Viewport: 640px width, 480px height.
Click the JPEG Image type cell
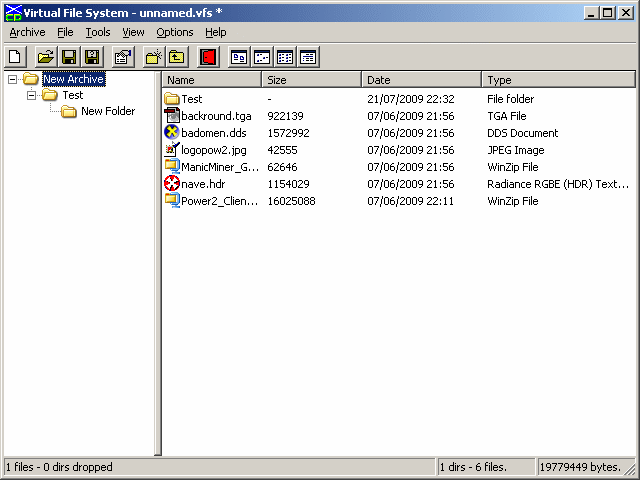[516, 150]
